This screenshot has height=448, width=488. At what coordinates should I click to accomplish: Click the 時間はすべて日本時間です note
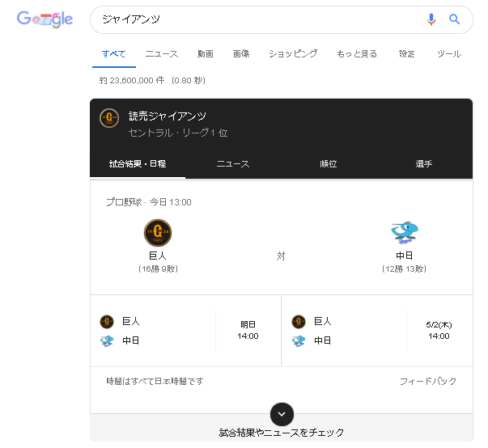click(x=155, y=381)
